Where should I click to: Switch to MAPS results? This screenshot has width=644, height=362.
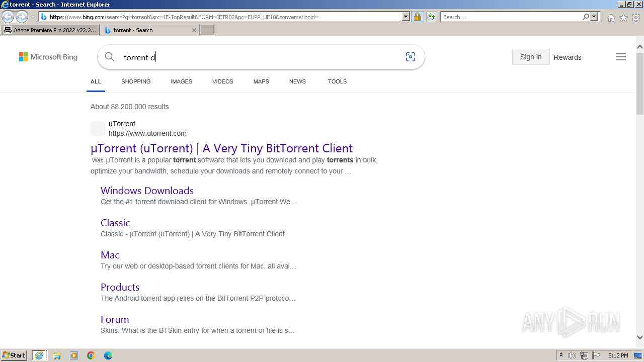point(261,81)
